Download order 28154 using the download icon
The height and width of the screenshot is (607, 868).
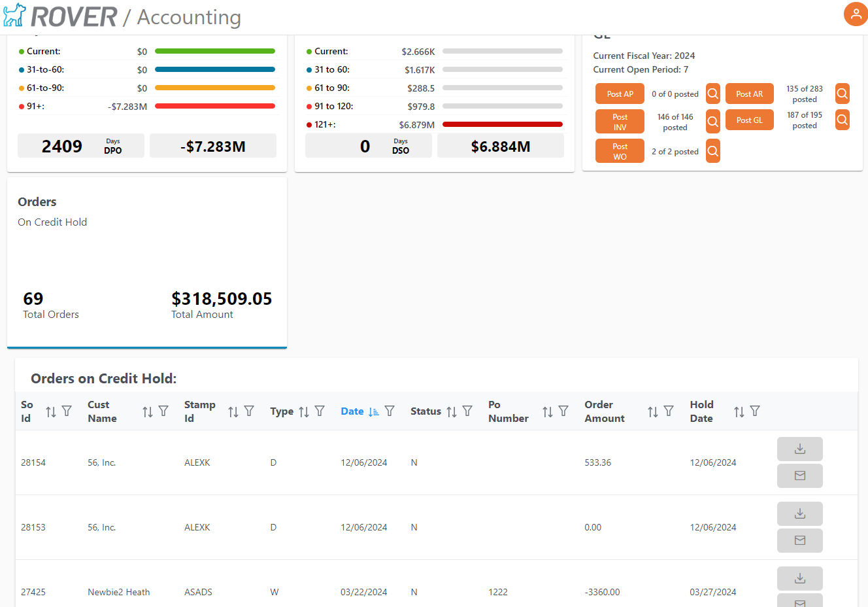tap(799, 449)
